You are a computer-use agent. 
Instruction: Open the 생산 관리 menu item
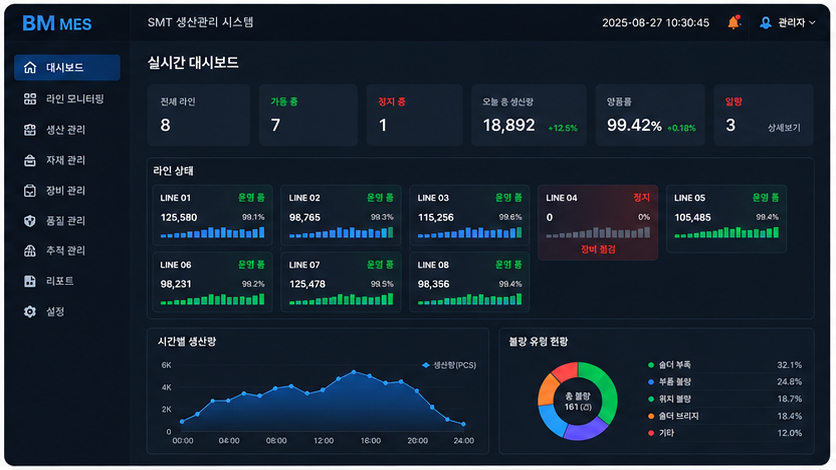[66, 129]
